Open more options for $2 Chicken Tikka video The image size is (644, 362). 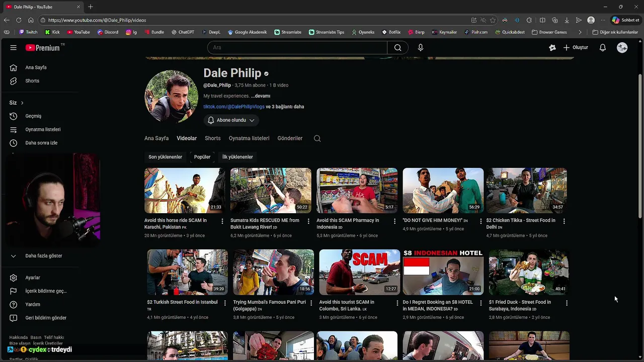point(564,221)
